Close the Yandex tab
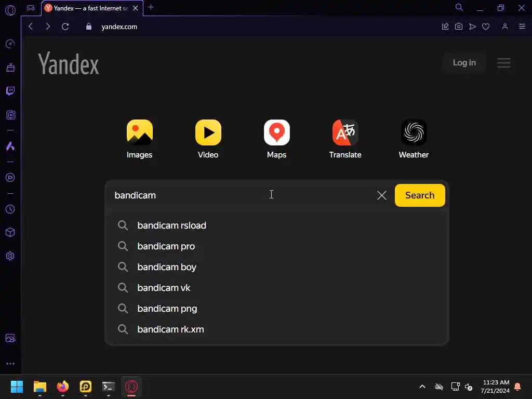Viewport: 532px width, 399px height. coord(136,8)
